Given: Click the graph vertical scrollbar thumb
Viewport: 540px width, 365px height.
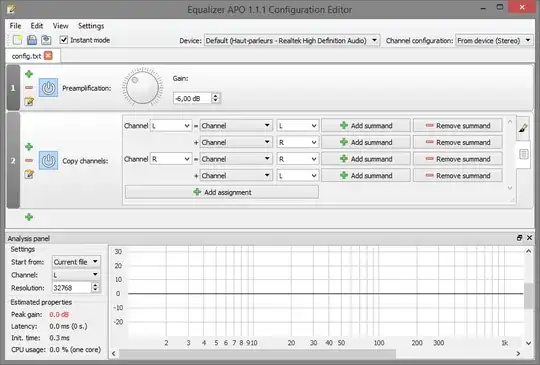Looking at the screenshot, I should tap(529, 296).
